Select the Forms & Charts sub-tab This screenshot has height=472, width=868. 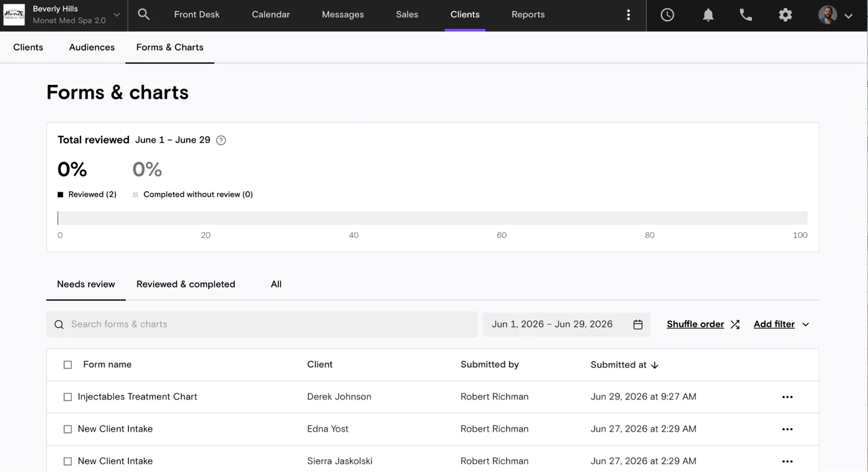point(170,47)
